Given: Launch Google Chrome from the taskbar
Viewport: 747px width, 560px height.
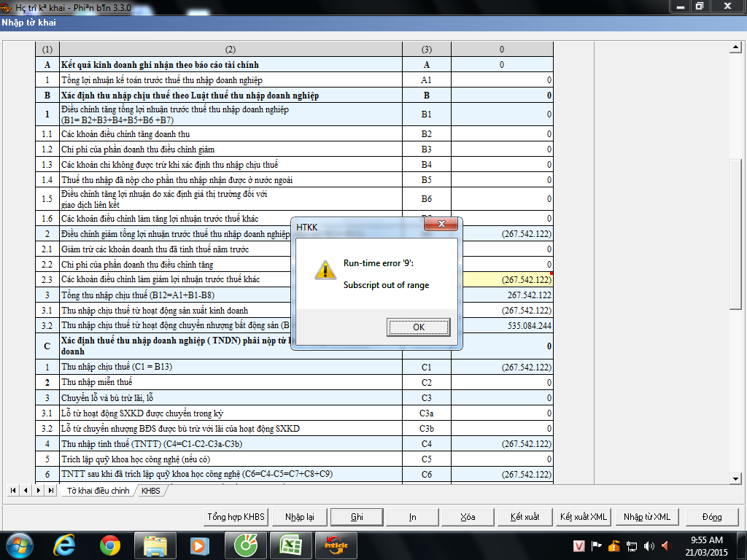Looking at the screenshot, I should coord(110,545).
